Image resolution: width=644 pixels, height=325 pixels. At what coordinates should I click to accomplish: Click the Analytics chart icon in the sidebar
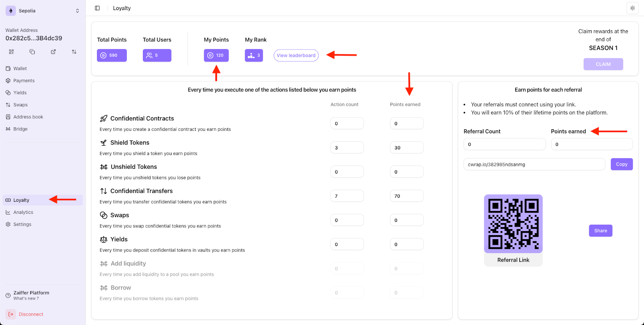pyautogui.click(x=8, y=212)
